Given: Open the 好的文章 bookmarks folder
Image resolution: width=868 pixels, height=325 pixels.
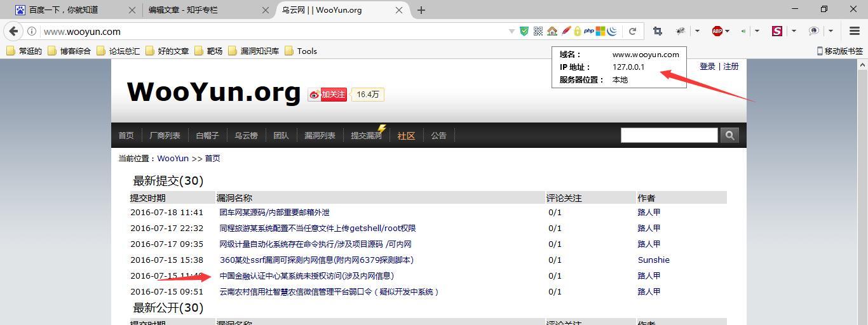Looking at the screenshot, I should point(167,51).
